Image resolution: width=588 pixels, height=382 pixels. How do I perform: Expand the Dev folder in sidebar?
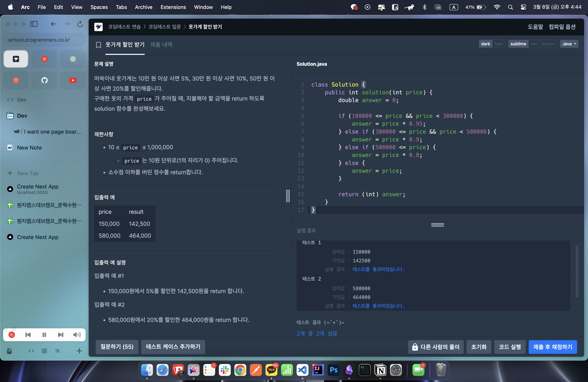coord(22,116)
